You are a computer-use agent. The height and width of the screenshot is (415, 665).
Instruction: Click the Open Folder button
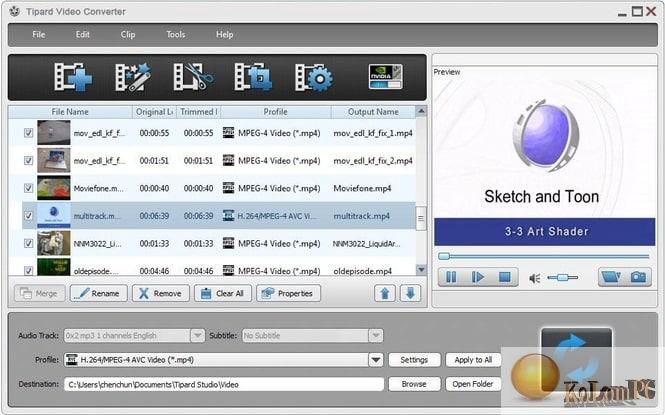pyautogui.click(x=473, y=384)
